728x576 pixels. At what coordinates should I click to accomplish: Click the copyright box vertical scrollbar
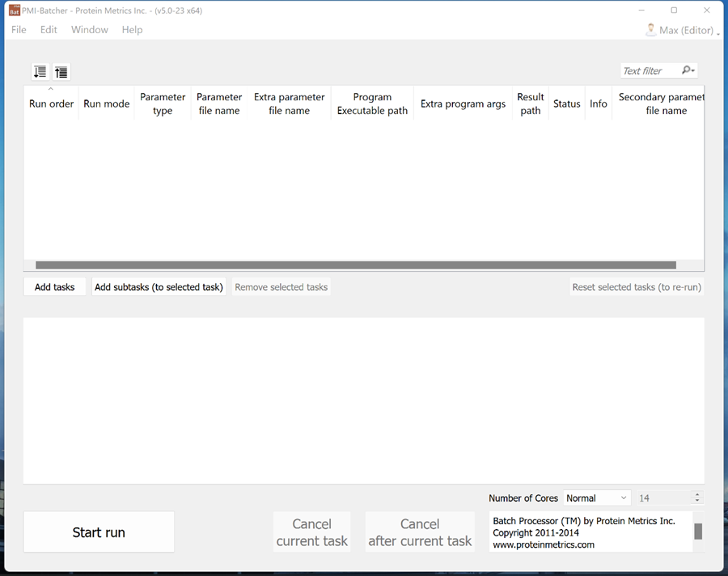tap(698, 532)
